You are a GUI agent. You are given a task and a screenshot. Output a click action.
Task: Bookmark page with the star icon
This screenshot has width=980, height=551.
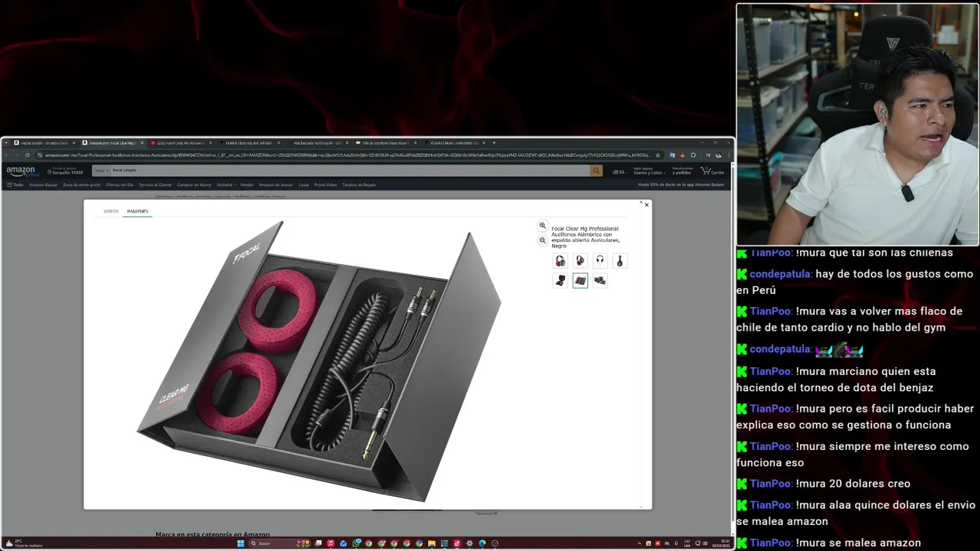click(658, 155)
